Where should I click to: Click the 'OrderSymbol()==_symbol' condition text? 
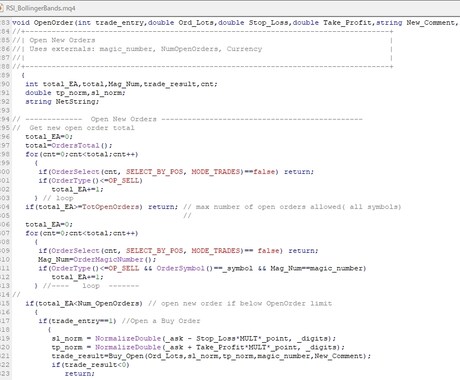pyautogui.click(x=205, y=268)
